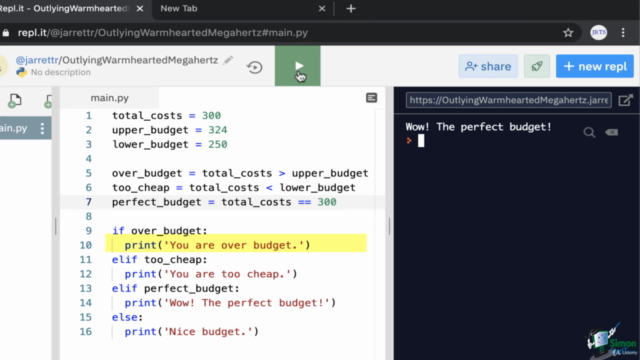Click the 'total_costs = 300' line
The image size is (640, 360).
167,116
